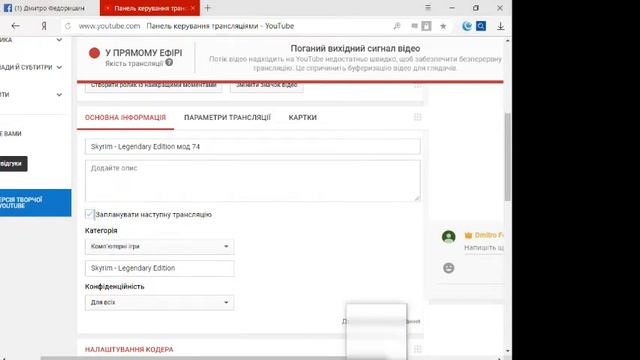Image resolution: width=640 pixels, height=360 pixels.
Task: Switch to the Facebook browser tab
Action: [50, 8]
